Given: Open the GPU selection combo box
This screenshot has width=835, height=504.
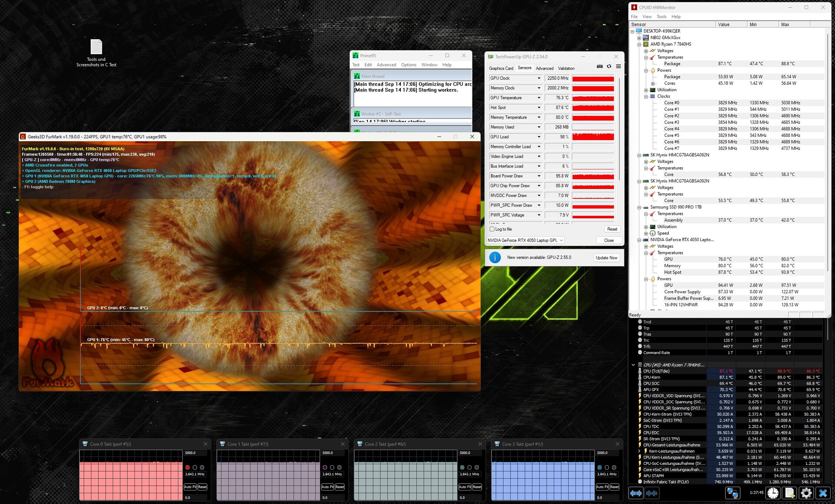Looking at the screenshot, I should pyautogui.click(x=525, y=240).
